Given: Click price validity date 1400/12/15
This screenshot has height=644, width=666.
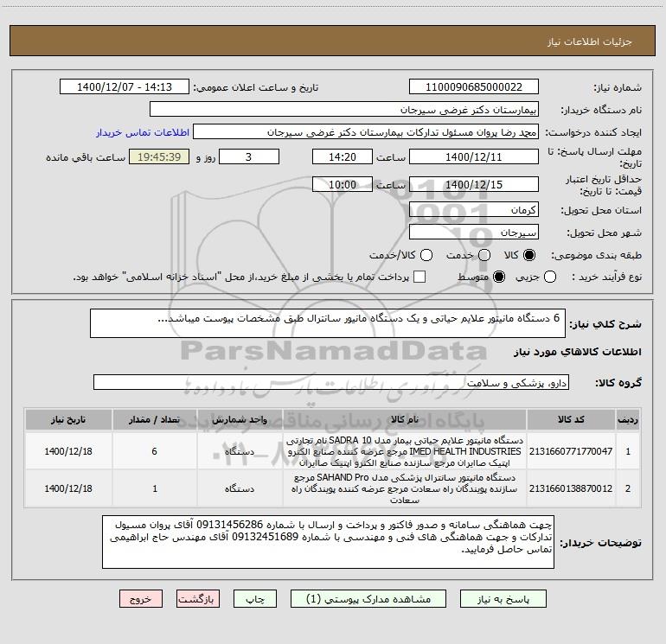Looking at the screenshot, I should pos(474,184).
